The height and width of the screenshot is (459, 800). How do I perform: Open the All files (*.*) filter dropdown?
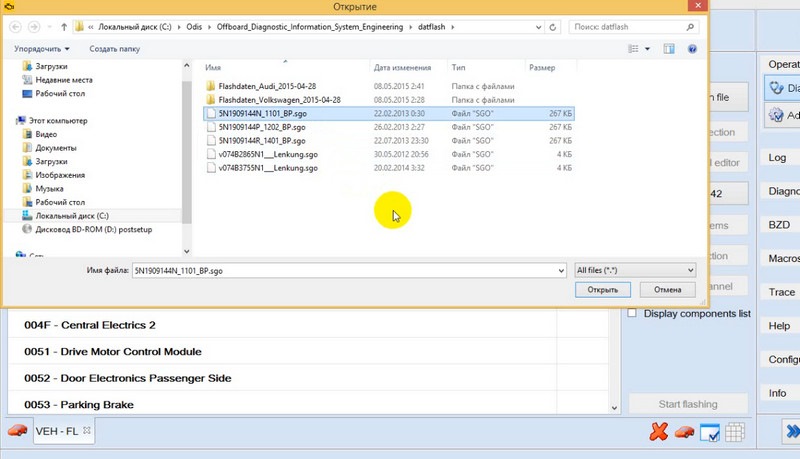pyautogui.click(x=635, y=270)
